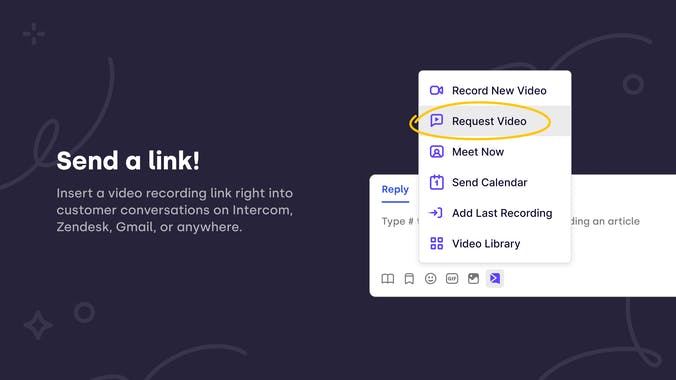Click the play bubble icon beside Request Video

coord(436,120)
